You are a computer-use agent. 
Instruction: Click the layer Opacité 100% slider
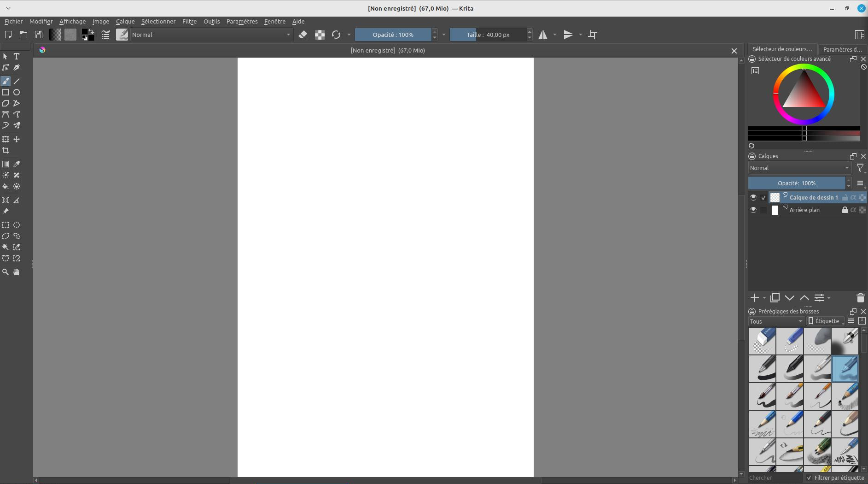[x=797, y=183]
